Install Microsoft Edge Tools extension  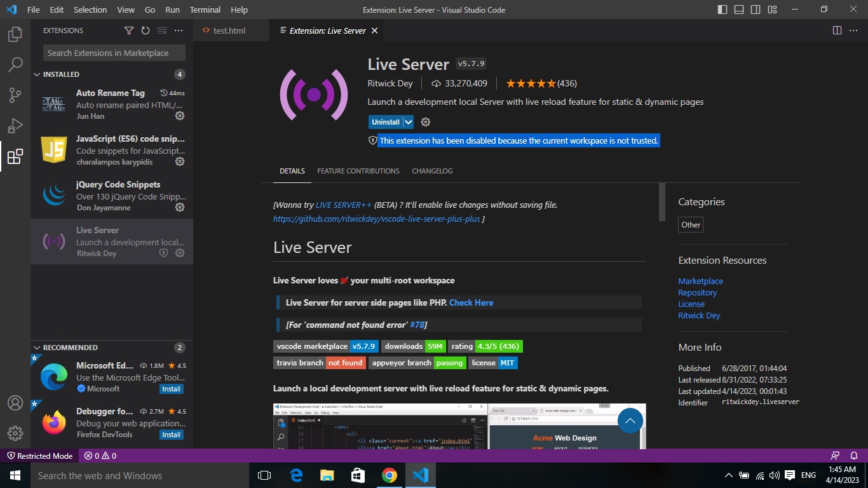point(172,389)
